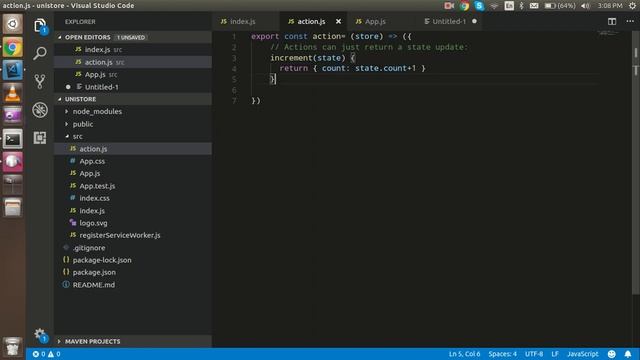The image size is (640, 360).
Task: Open the Extensions view
Action: coord(40,138)
